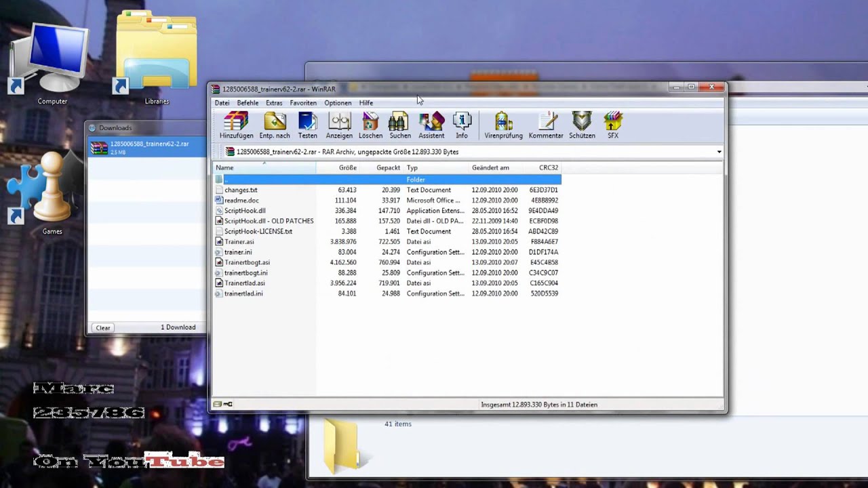Click the status bar drive icon

(x=217, y=404)
